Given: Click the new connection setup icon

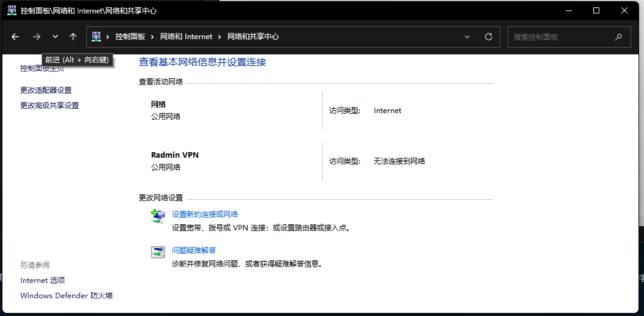Looking at the screenshot, I should click(x=158, y=216).
